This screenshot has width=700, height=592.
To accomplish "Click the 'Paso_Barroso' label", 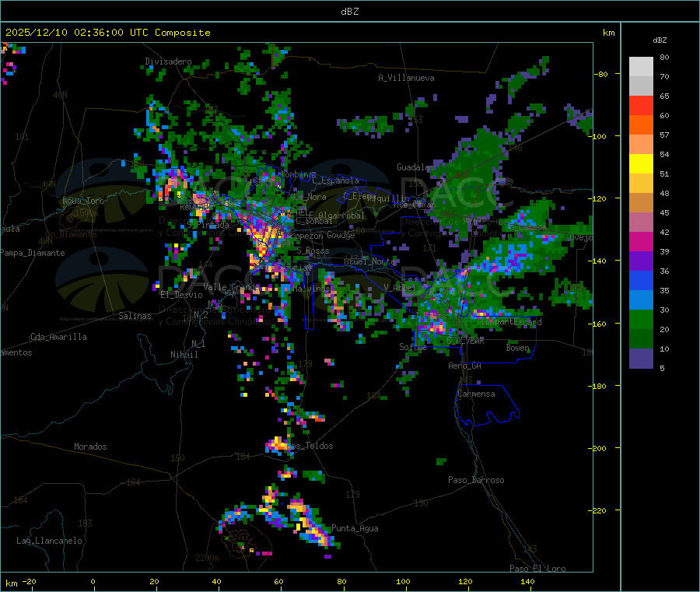I will (x=476, y=480).
